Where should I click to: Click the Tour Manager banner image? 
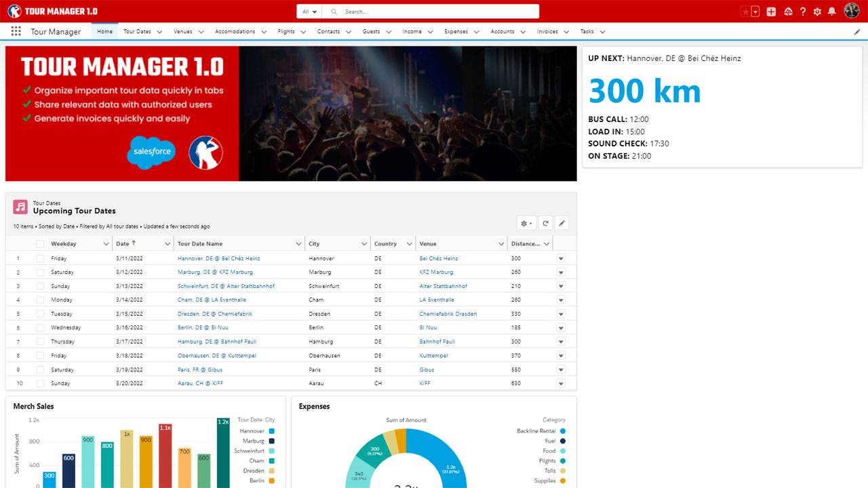[291, 113]
